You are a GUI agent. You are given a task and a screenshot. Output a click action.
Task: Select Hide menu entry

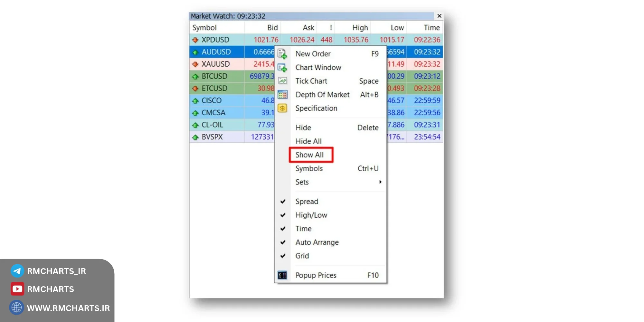coord(331,128)
